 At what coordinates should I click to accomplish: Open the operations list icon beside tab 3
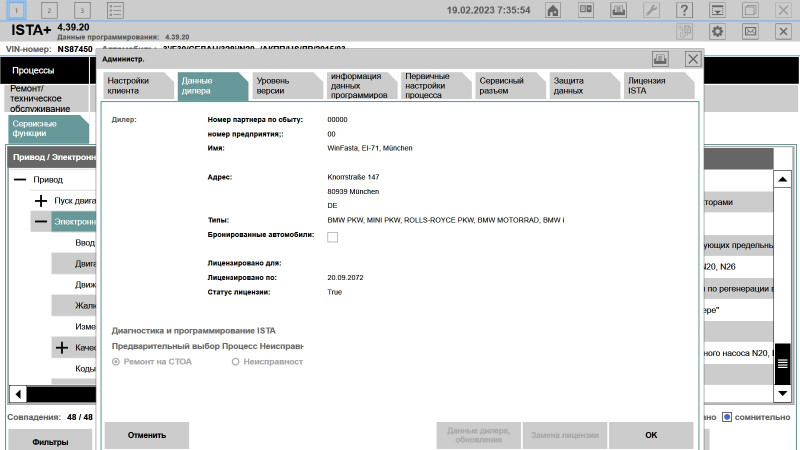(x=116, y=10)
